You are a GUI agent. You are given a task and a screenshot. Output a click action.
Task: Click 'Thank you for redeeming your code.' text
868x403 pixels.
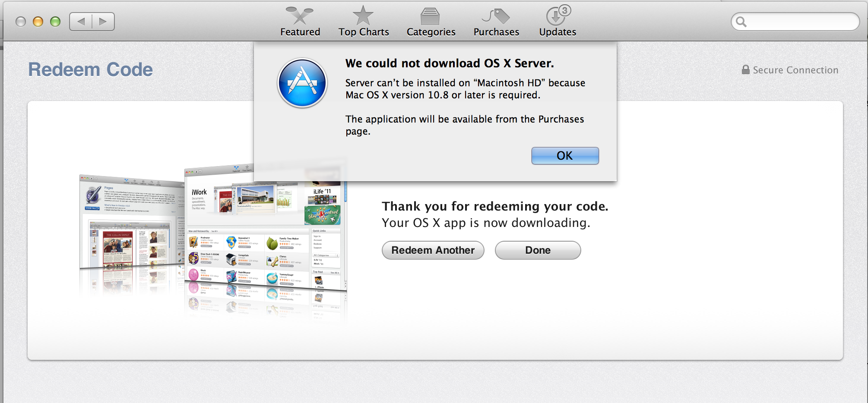[495, 207]
